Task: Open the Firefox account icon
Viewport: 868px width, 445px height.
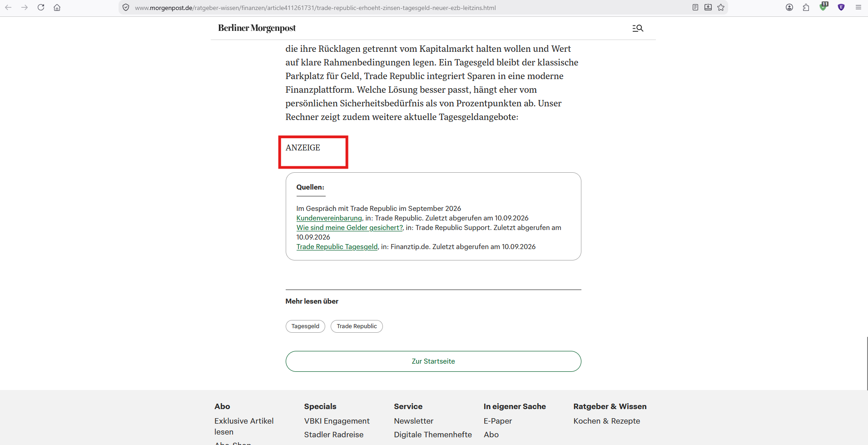Action: coord(789,7)
